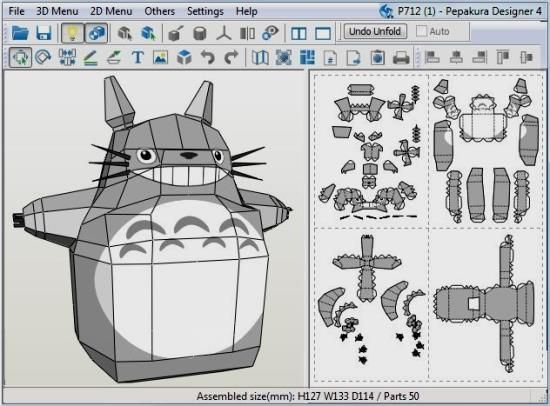Click the blue 3D cube icon

coord(184,57)
